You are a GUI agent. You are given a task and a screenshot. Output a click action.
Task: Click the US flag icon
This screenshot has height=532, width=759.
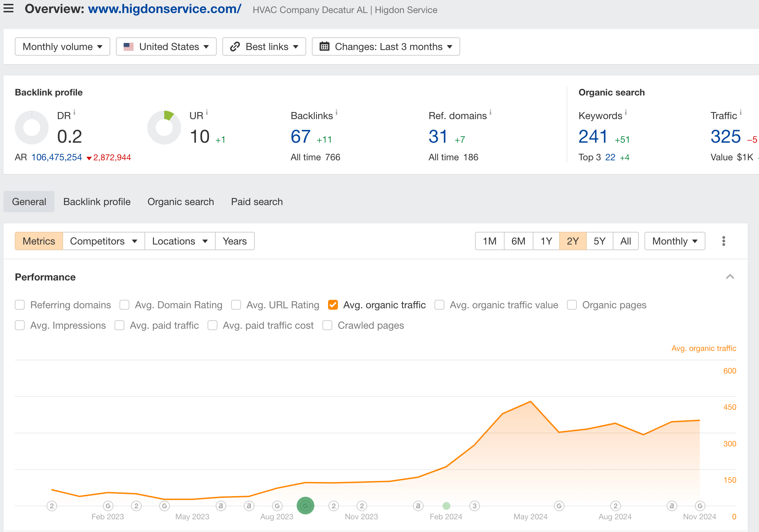click(129, 47)
